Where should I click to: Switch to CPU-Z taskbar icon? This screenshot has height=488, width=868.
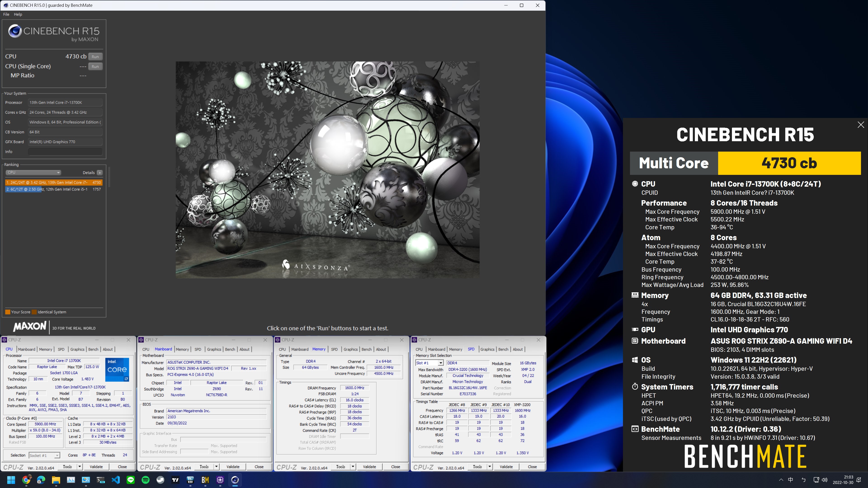coord(220,480)
